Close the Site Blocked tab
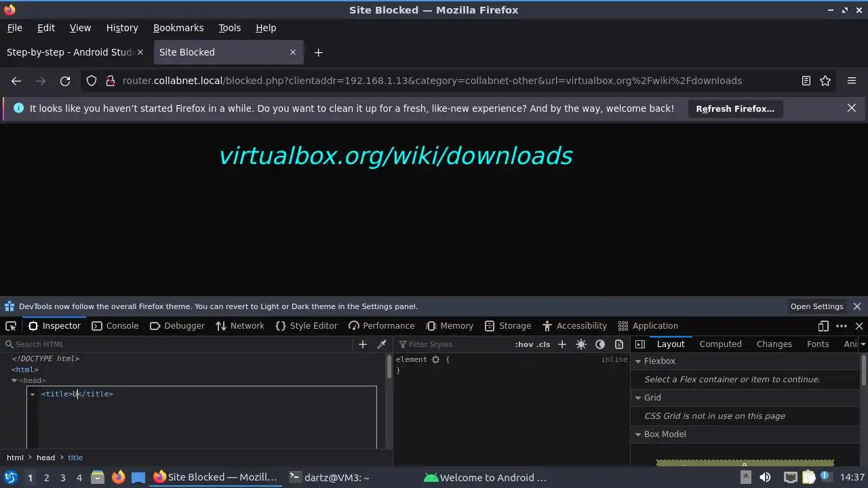Image resolution: width=868 pixels, height=488 pixels. click(293, 52)
